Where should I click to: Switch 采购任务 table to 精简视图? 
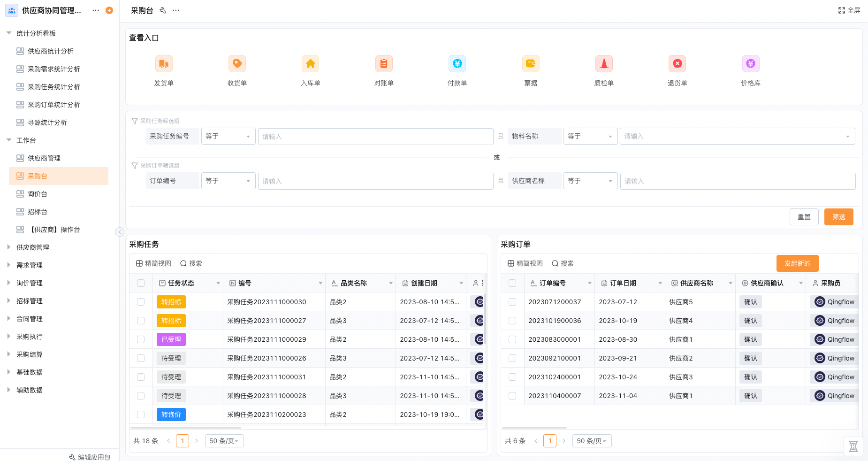(154, 263)
